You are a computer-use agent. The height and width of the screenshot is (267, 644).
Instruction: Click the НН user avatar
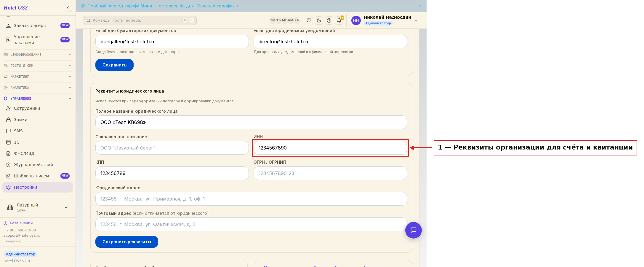[356, 20]
